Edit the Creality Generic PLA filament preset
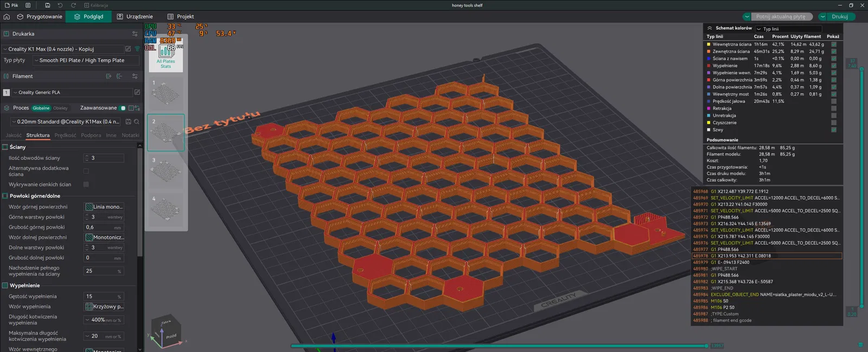The image size is (868, 352). pyautogui.click(x=137, y=92)
